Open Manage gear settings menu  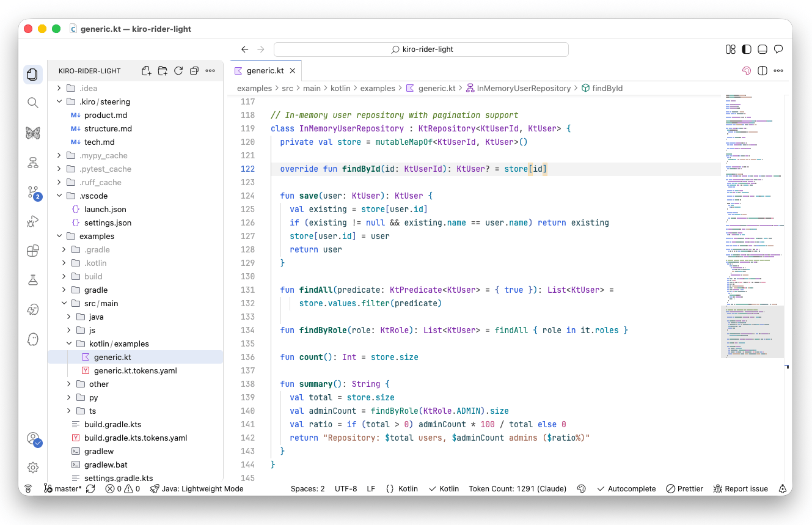[x=33, y=468]
